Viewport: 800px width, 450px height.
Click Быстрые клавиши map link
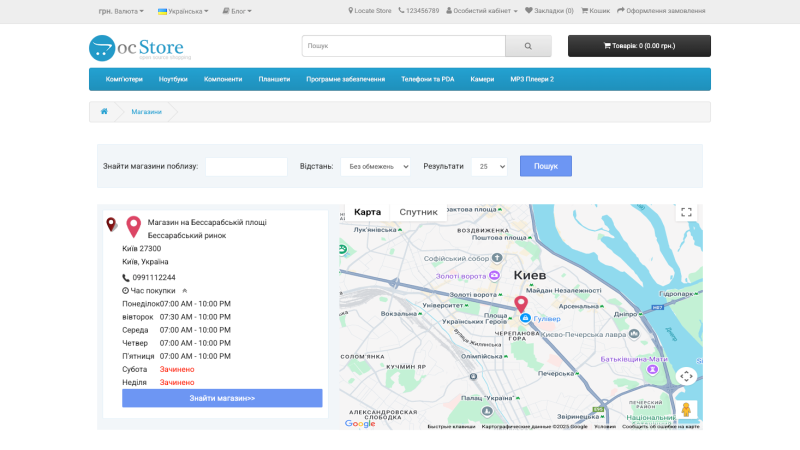[451, 427]
